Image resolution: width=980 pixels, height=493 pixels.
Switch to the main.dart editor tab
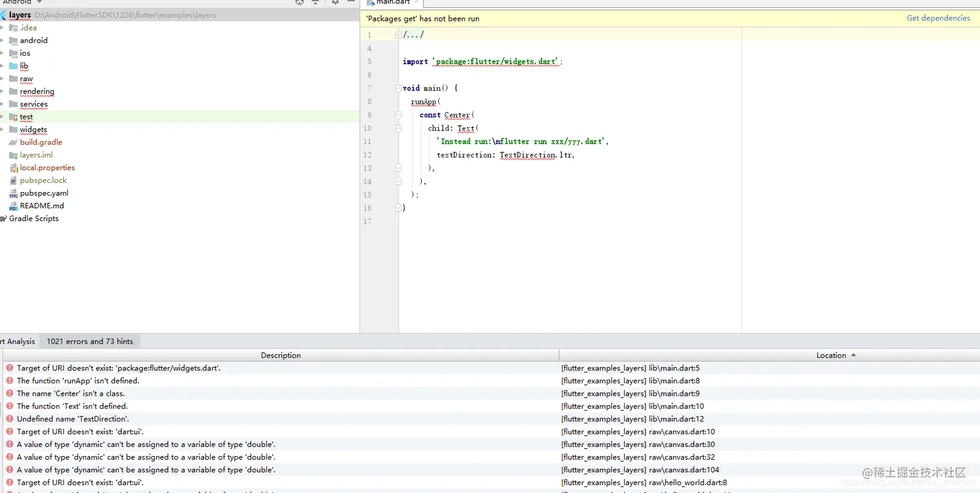393,3
